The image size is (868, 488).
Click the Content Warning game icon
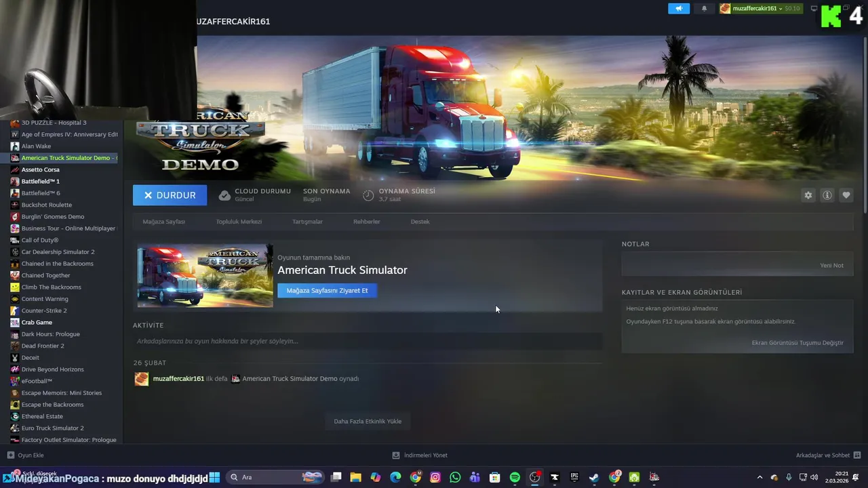coord(15,299)
